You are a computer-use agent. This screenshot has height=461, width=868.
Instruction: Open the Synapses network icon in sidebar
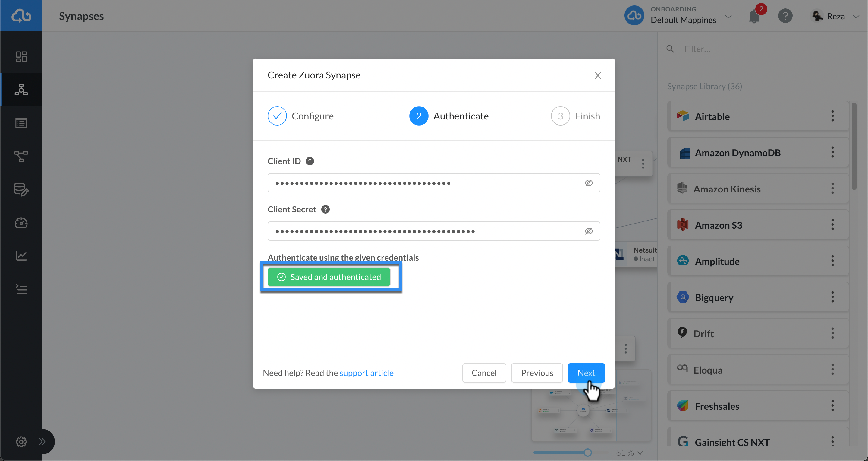tap(21, 89)
